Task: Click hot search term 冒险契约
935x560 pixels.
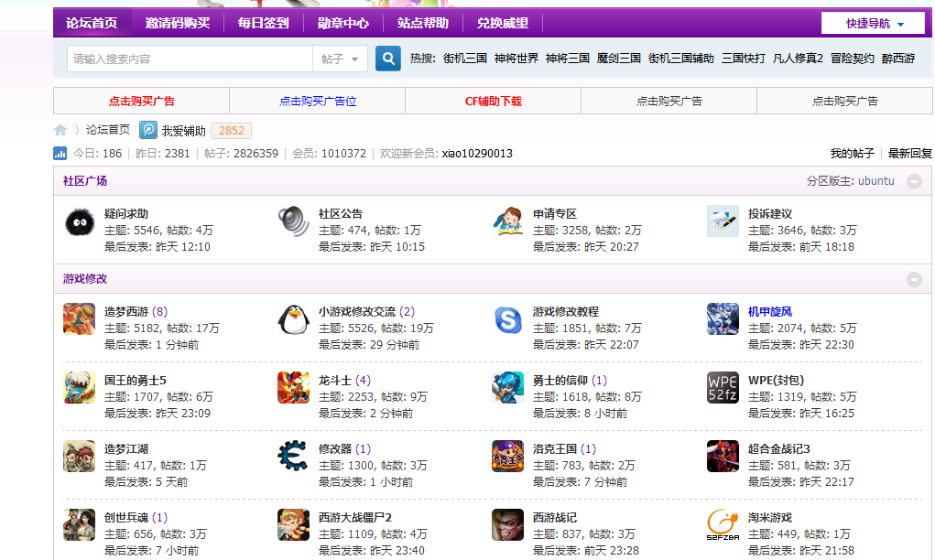Action: 852,59
